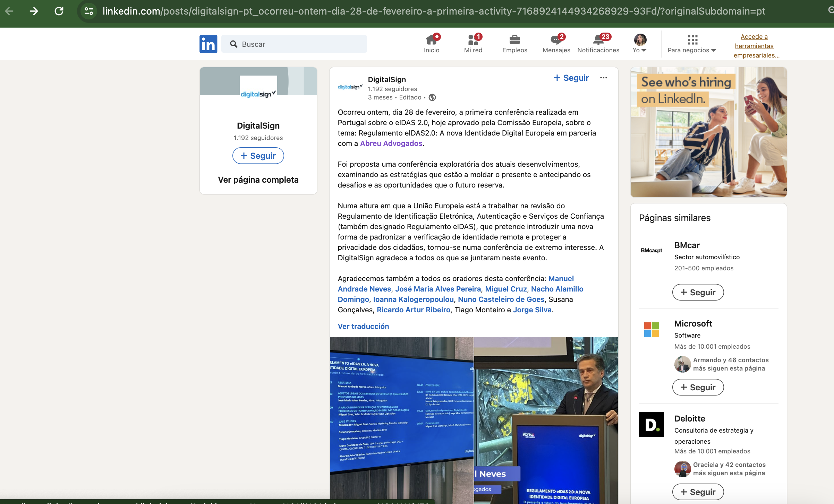Viewport: 834px width, 504px height.
Task: Follow DigitalSign in the left sidebar card
Action: (258, 156)
